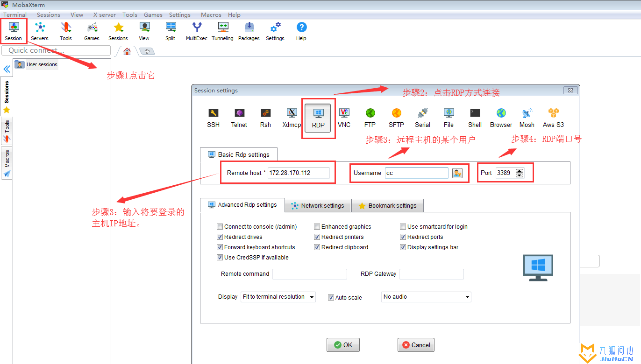The height and width of the screenshot is (364, 641).
Task: Collapse the sidebar with the double-chevron icon
Action: pyautogui.click(x=7, y=69)
